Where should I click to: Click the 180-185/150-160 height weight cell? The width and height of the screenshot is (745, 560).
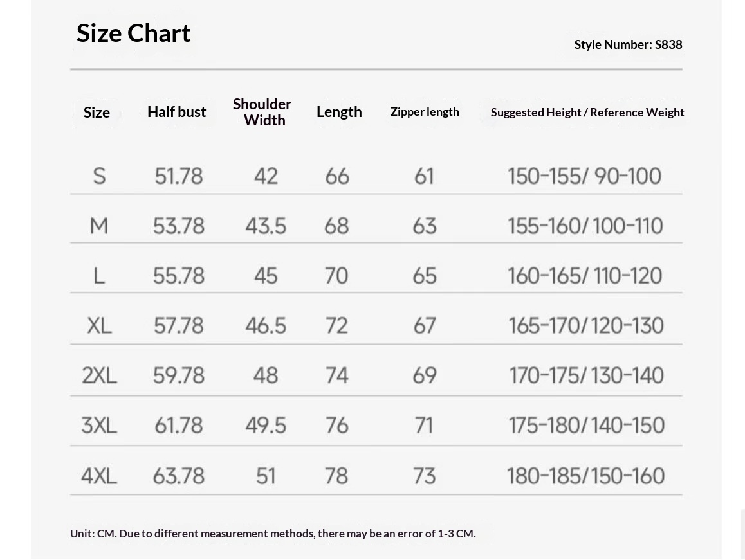(x=585, y=476)
